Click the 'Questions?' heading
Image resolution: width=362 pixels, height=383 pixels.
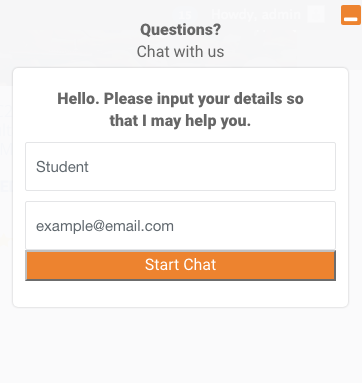pos(180,30)
